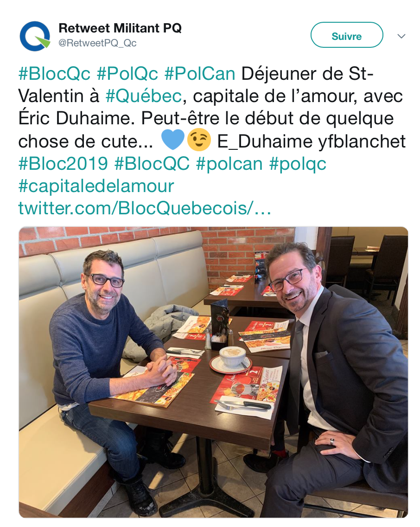420x527 pixels.
Task: Open the Retweet Militant PQ display name
Action: [x=120, y=28]
